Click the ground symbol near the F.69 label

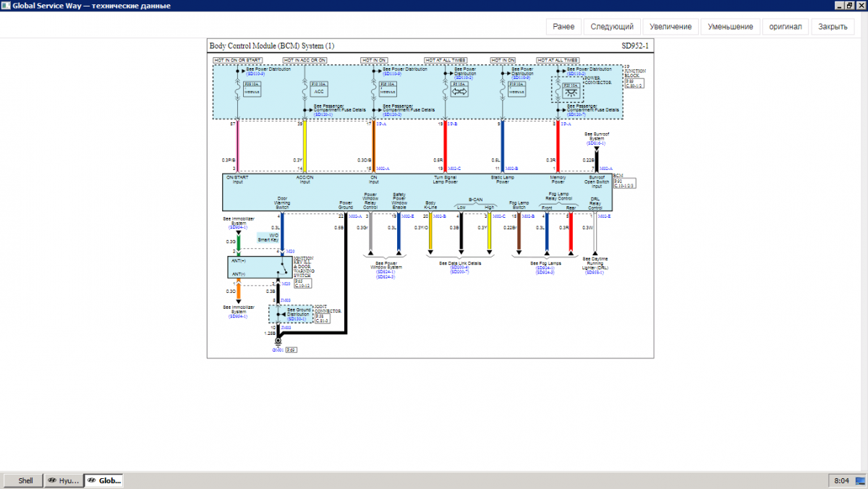278,341
